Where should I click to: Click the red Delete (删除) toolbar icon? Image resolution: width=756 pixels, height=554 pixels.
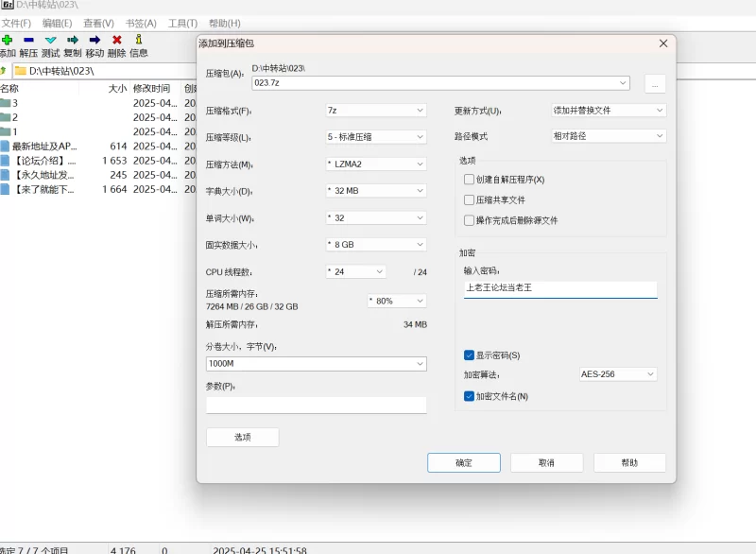[117, 40]
